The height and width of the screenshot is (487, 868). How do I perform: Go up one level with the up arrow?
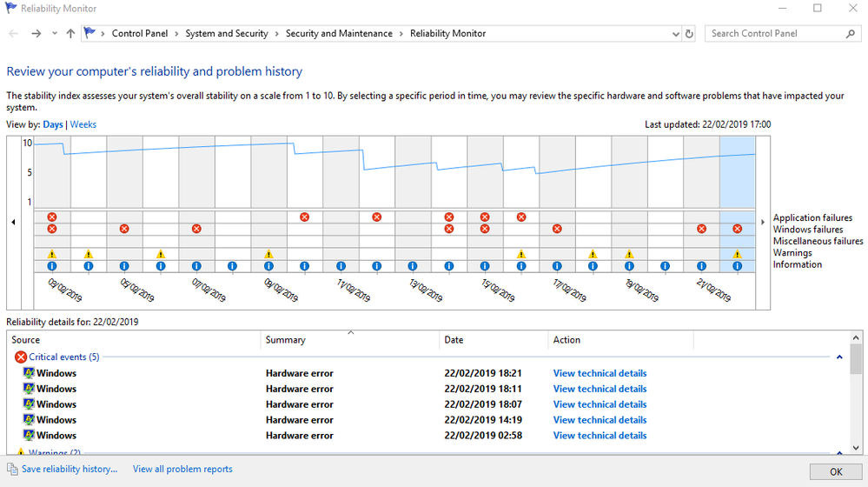point(70,33)
